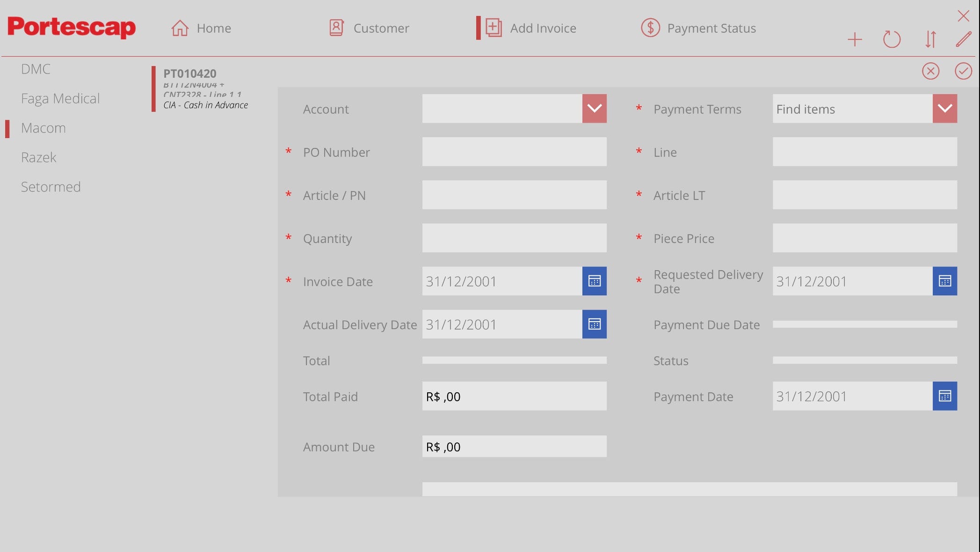The image size is (980, 552).
Task: Select the Add Invoice tab
Action: [x=530, y=28]
